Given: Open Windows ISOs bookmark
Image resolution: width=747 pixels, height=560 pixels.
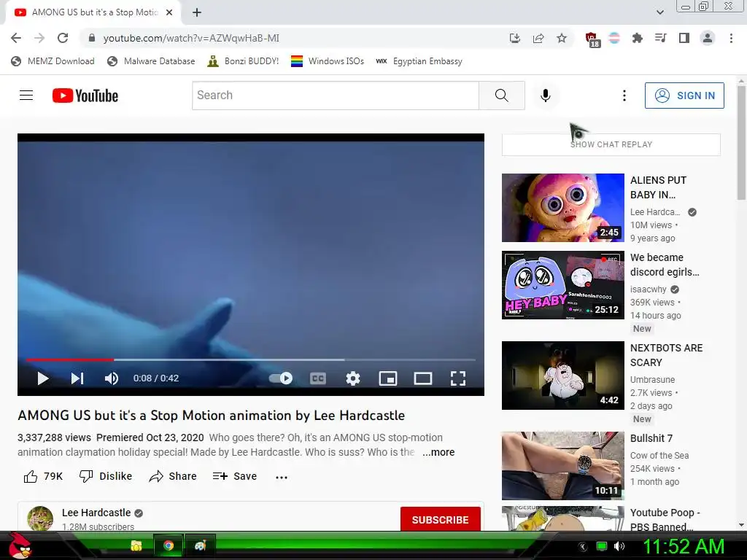Looking at the screenshot, I should [x=328, y=61].
